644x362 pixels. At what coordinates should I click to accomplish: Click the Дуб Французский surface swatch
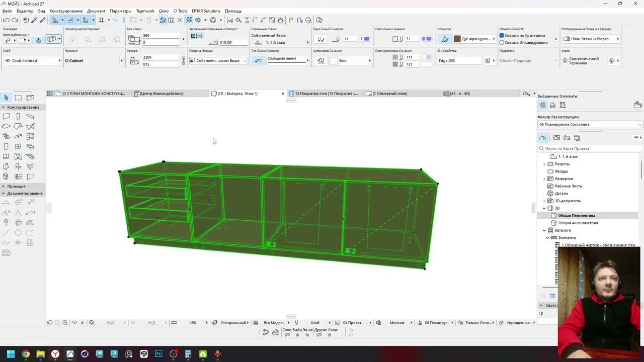coord(457,39)
